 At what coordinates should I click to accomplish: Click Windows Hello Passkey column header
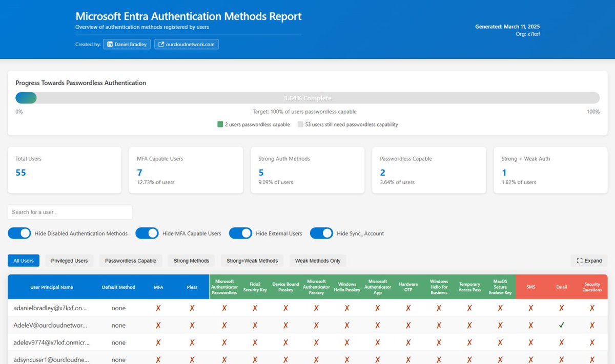tap(347, 287)
